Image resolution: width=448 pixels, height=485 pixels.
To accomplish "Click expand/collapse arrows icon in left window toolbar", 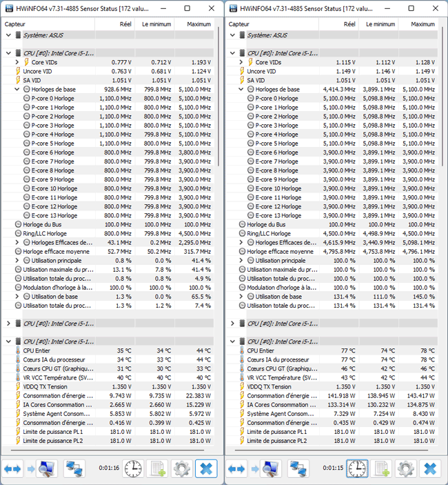I will (14, 469).
